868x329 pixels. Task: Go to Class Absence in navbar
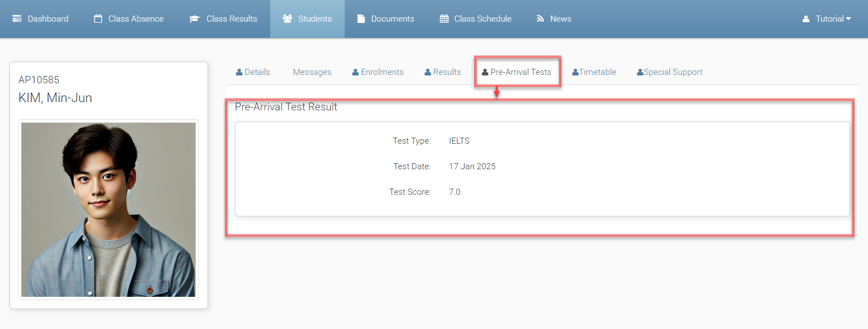129,19
